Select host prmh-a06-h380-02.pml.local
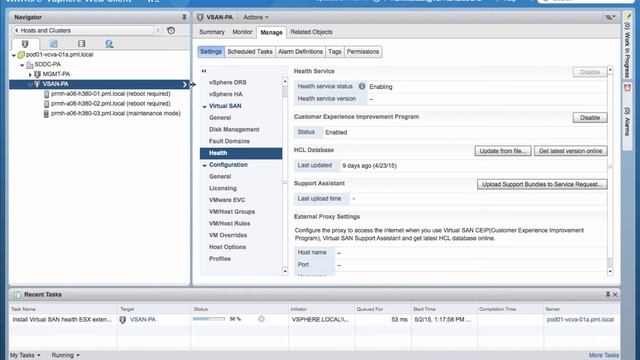Viewport: 640px width, 360px height. click(111, 104)
